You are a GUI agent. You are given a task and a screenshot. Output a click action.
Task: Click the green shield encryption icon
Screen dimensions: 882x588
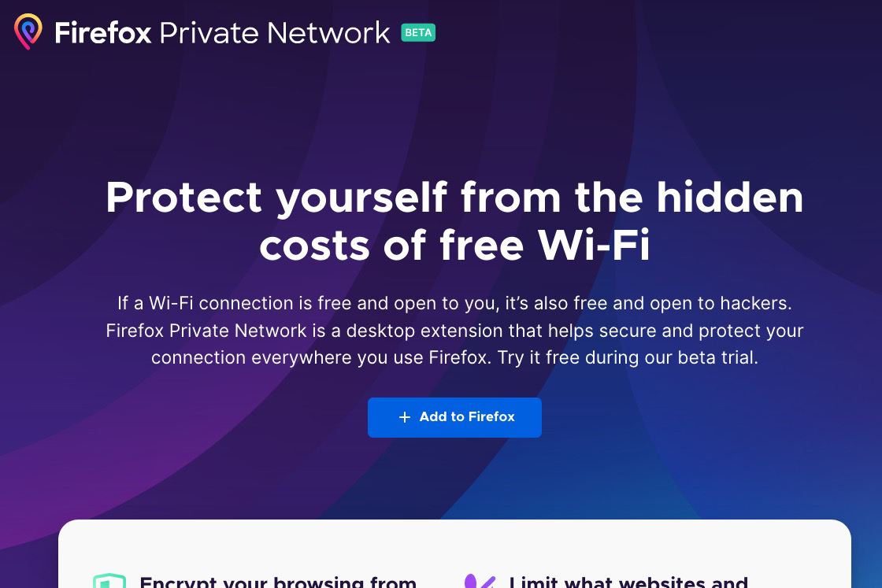click(109, 582)
